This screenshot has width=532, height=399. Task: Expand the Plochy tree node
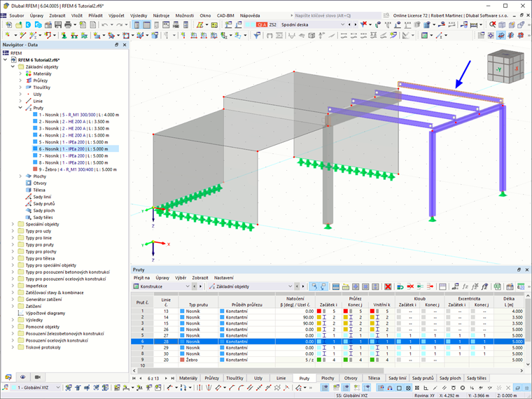20,176
